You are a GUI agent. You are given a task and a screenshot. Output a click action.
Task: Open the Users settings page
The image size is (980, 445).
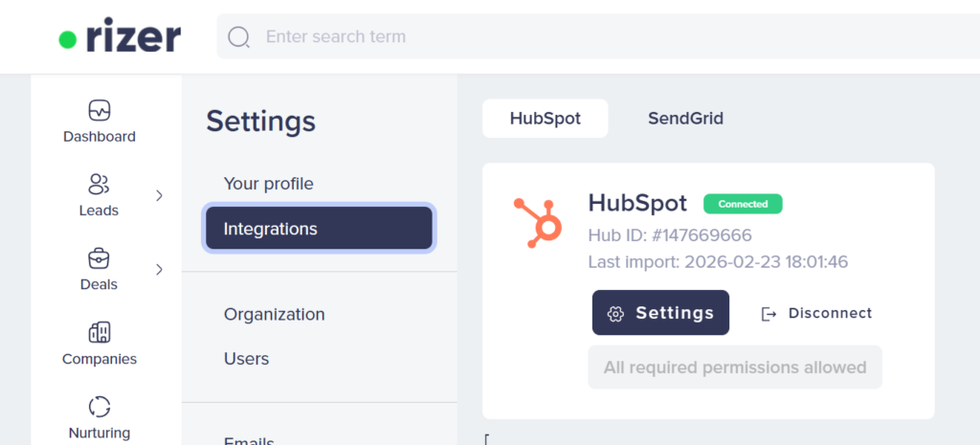pyautogui.click(x=246, y=359)
